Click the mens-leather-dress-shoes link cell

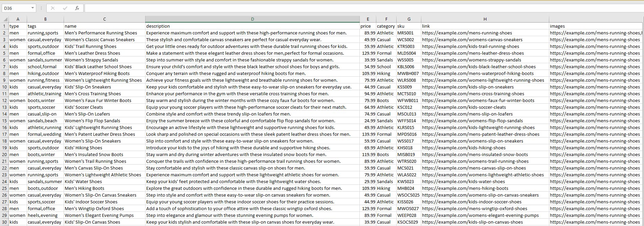point(485,53)
